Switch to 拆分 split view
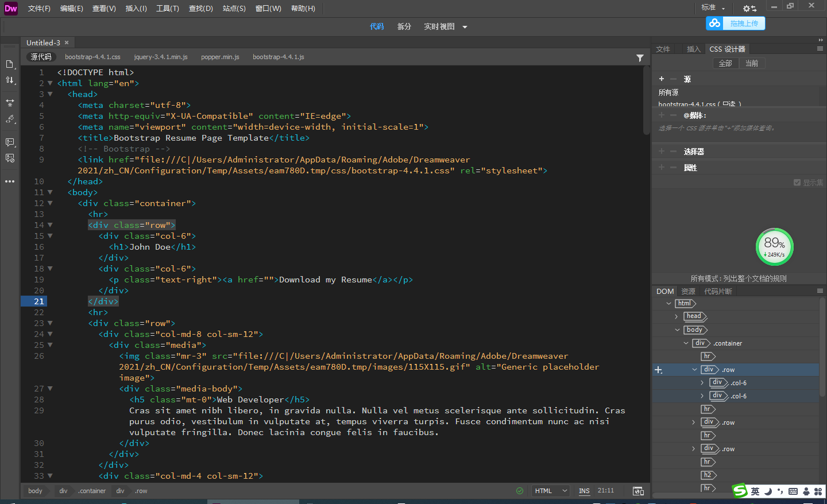Screen dimensions: 827x504 (x=404, y=26)
